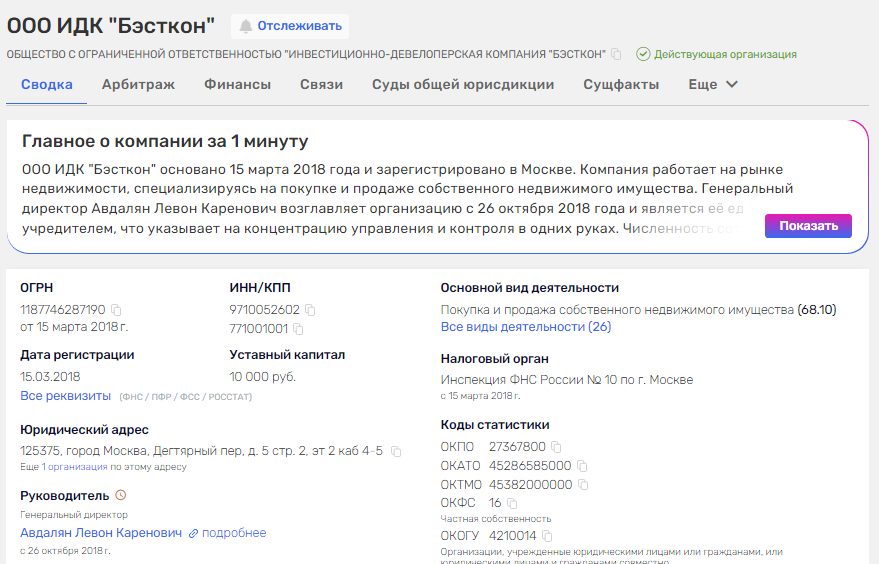Copy the KPP value 771001001
Image resolution: width=879 pixels, height=564 pixels.
pos(298,328)
